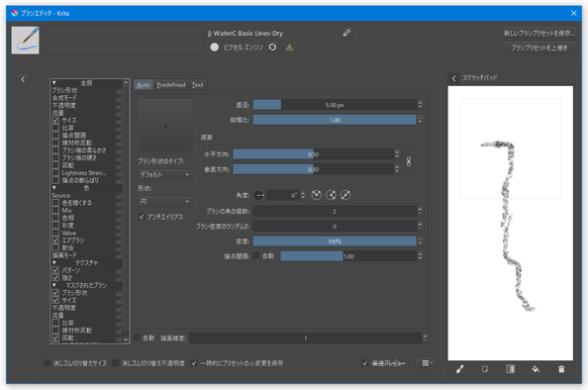The width and height of the screenshot is (588, 390).
Task: Click the scratchpad fill bucket icon
Action: click(x=536, y=369)
